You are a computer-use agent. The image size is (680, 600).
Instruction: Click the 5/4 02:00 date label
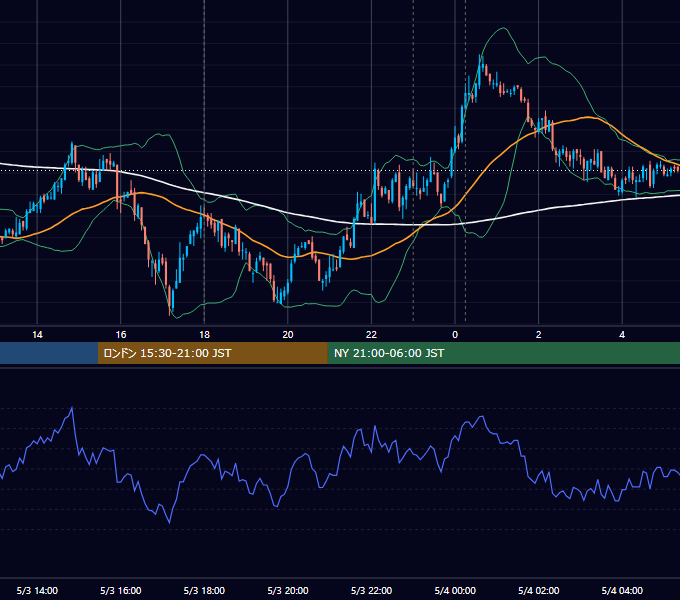(x=539, y=590)
